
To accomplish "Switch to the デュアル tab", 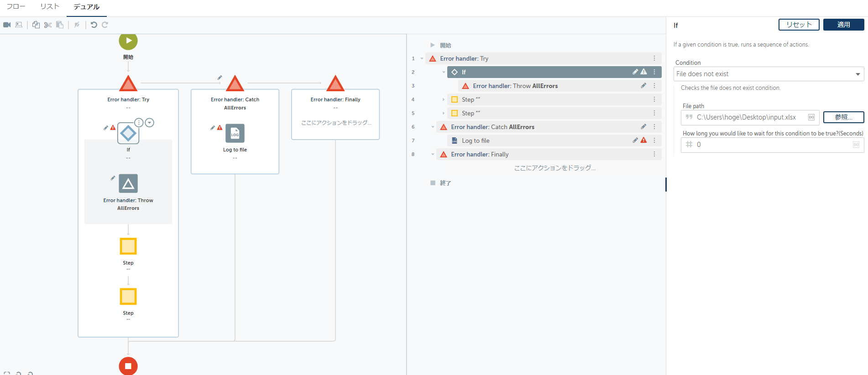I will (x=87, y=7).
